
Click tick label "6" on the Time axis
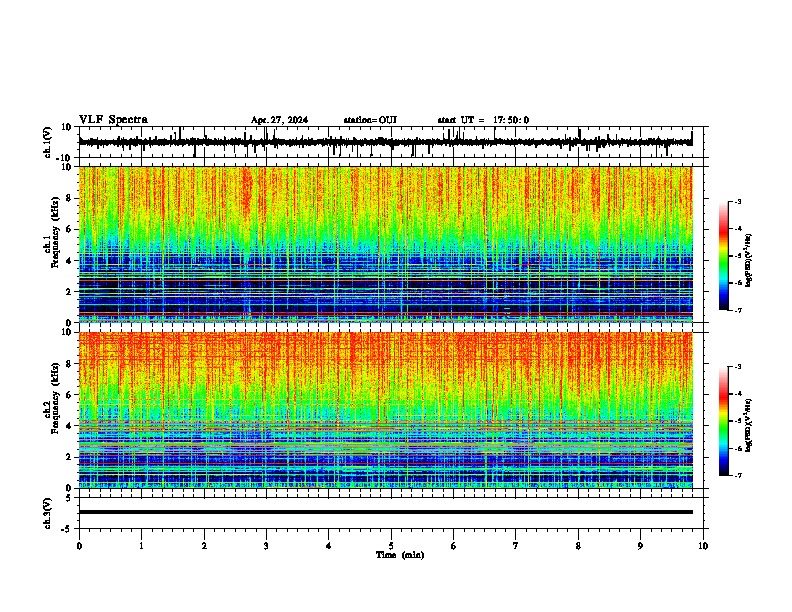pos(454,546)
